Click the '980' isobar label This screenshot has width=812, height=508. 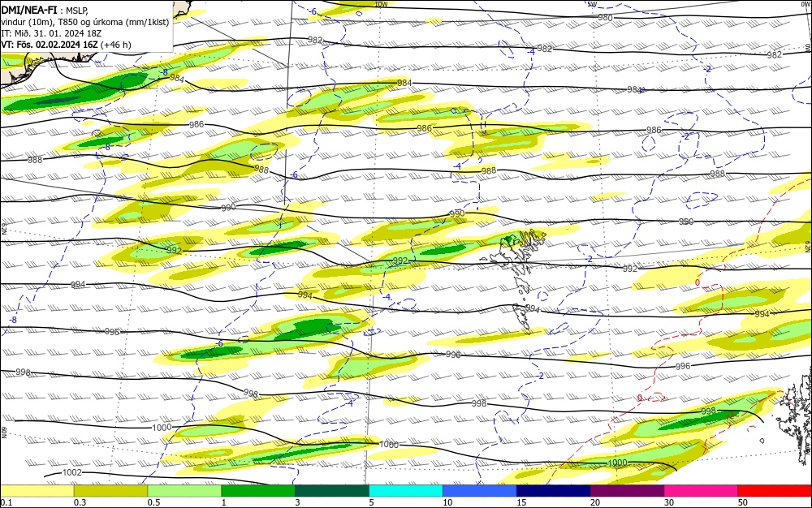point(606,18)
